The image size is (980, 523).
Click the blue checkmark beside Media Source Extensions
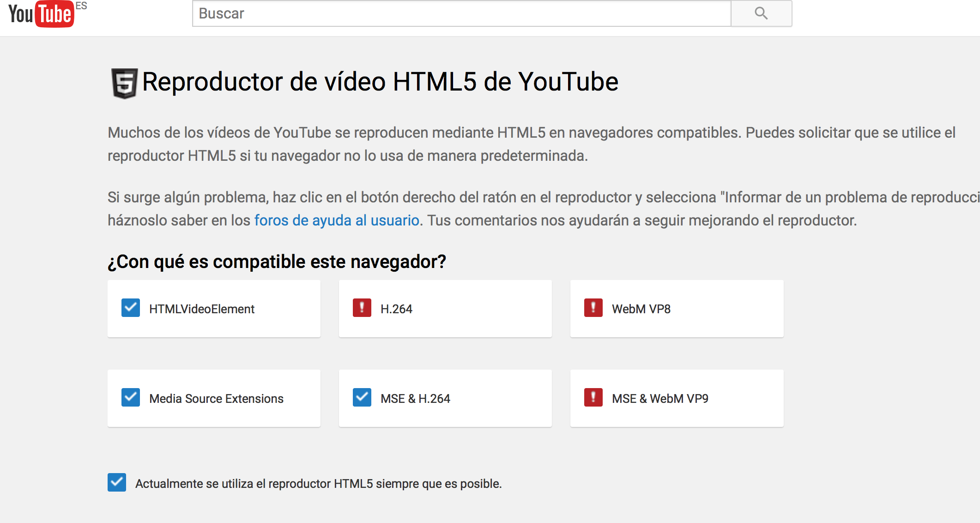(x=131, y=397)
